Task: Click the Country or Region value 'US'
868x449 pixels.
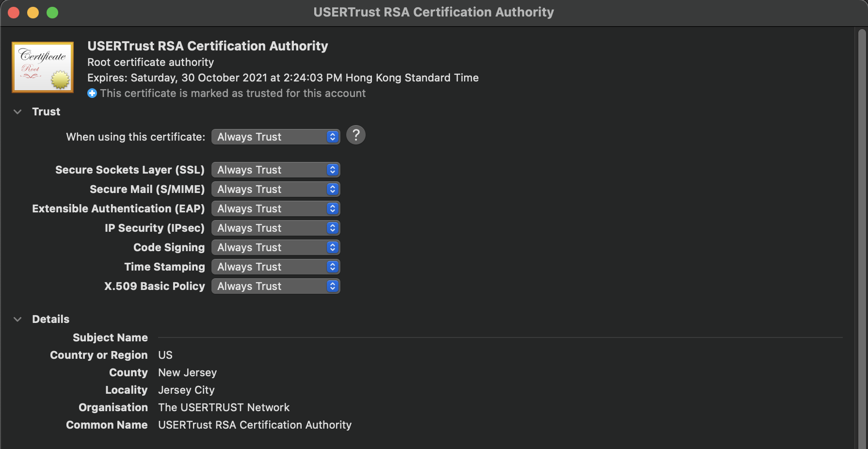Action: (x=165, y=355)
